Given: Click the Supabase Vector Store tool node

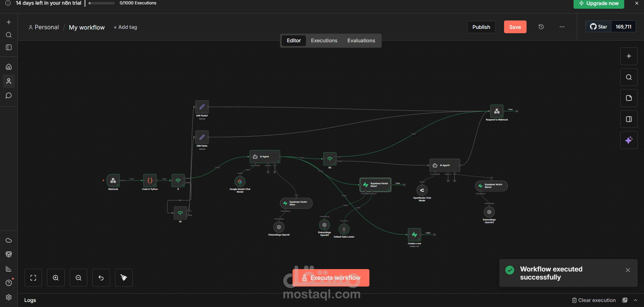Looking at the screenshot, I should click(296, 203).
